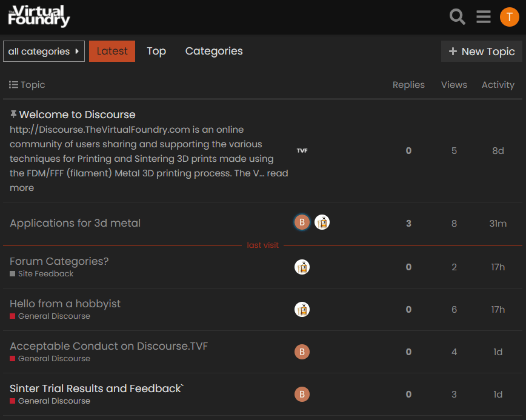Screen dimensions: 526x420
Task: Click 1d activity on Sinter Trial Results row
Action: tap(498, 394)
